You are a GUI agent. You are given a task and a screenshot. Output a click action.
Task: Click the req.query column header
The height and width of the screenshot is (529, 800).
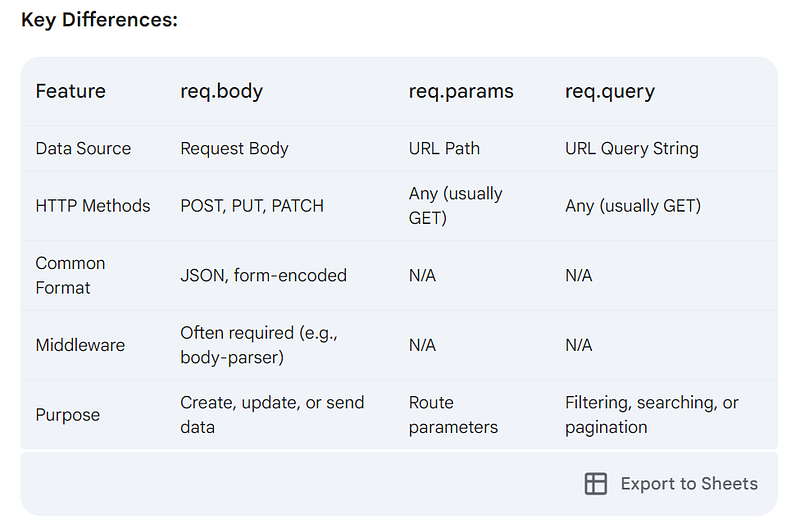(610, 92)
